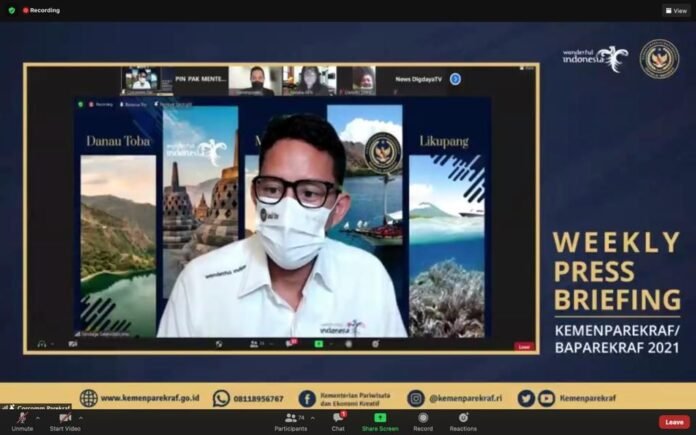Open the View layout options

676,11
